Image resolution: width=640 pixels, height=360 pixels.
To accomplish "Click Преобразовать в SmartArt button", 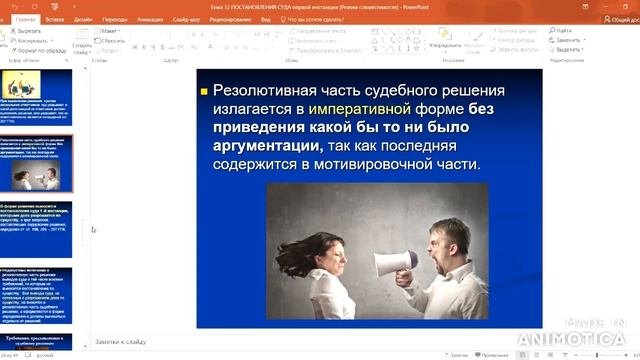I will (x=325, y=51).
